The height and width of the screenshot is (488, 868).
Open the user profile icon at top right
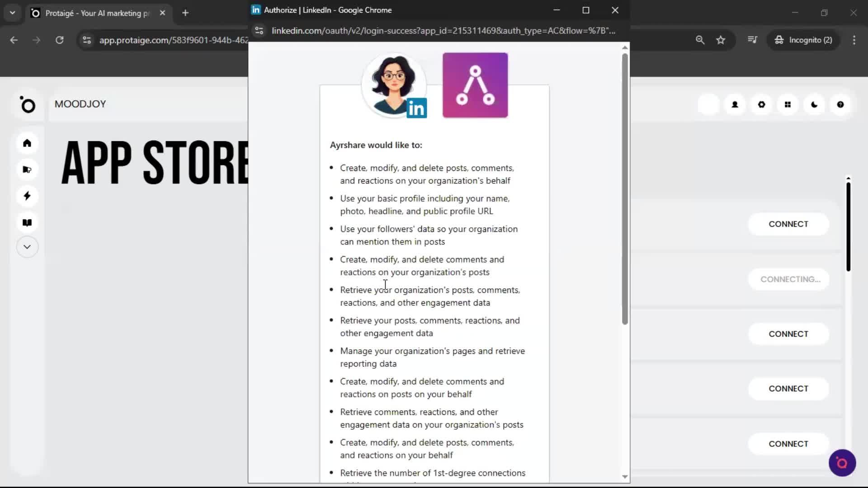pos(735,104)
